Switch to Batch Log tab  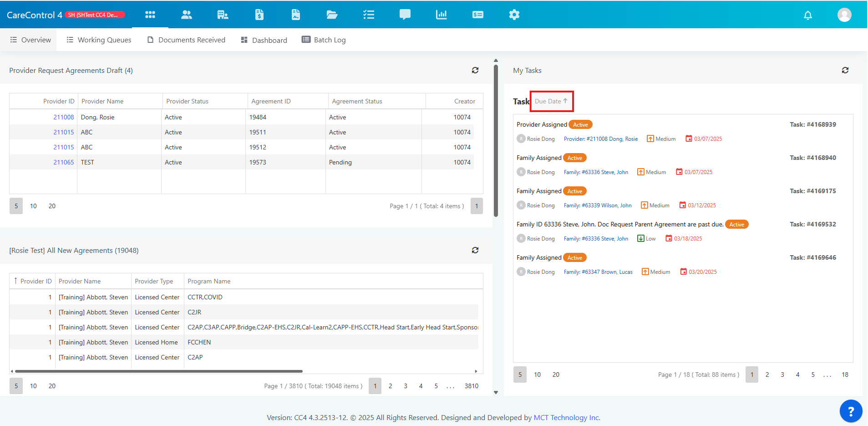(324, 40)
